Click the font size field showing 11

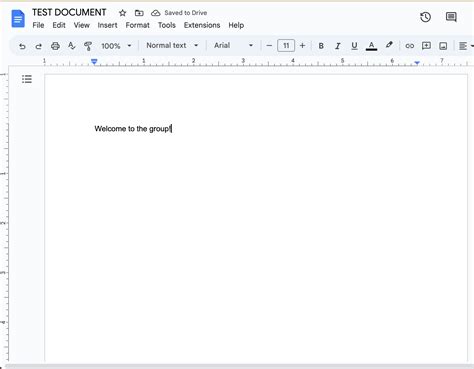[x=286, y=46]
